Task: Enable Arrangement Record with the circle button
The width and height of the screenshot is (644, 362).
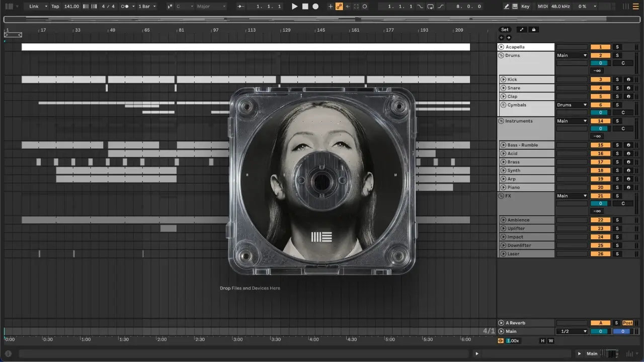Action: [315, 7]
